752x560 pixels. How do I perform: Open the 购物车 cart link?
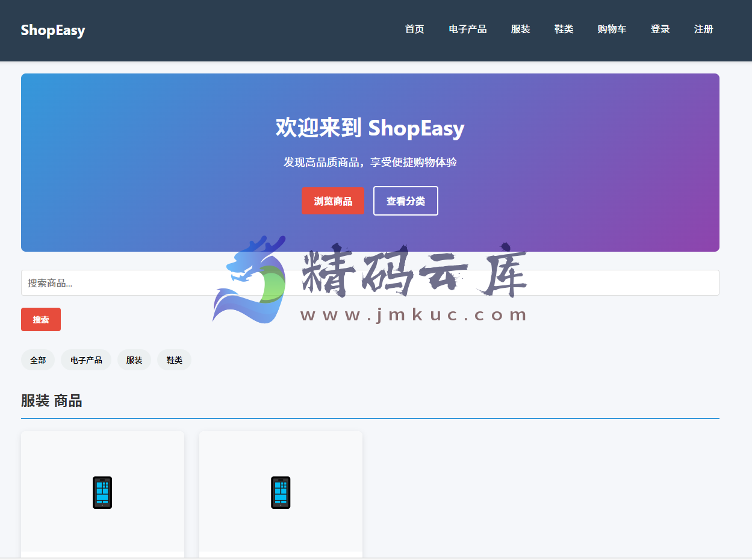pos(612,29)
